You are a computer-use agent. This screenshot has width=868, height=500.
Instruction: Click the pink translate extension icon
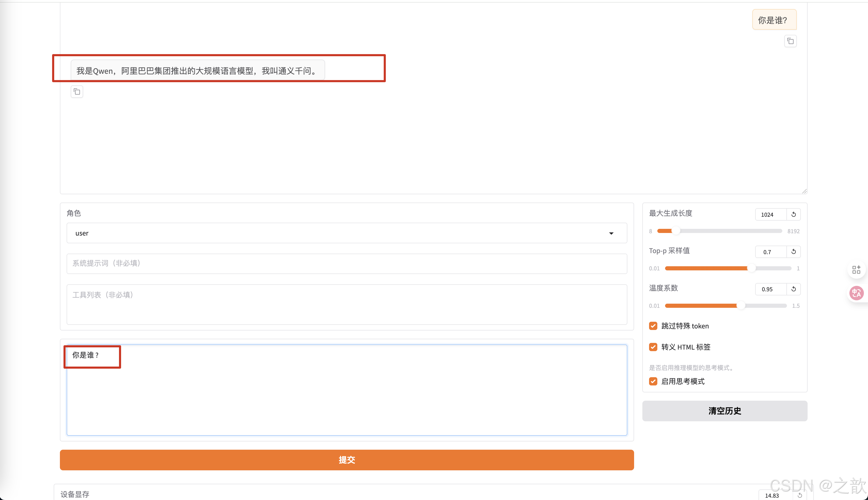pyautogui.click(x=856, y=293)
